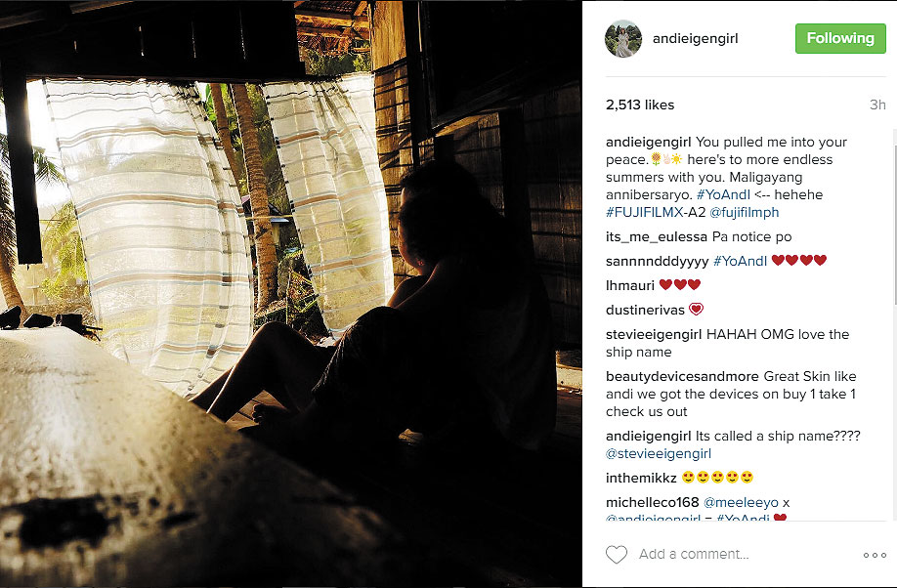Image resolution: width=897 pixels, height=588 pixels.
Task: Click the 3h post timestamp
Action: (x=877, y=105)
